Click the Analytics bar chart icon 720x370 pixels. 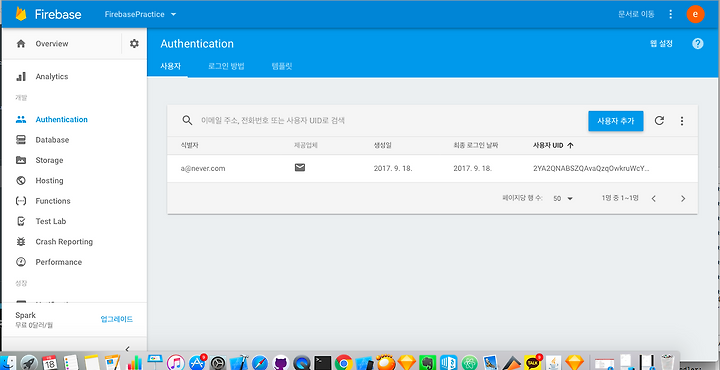(x=21, y=77)
